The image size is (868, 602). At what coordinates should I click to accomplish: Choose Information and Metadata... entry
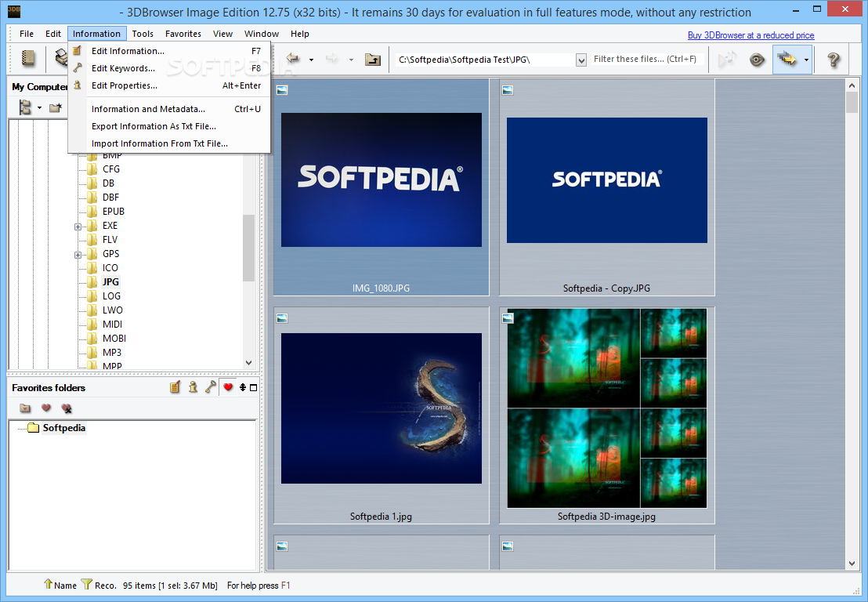[169, 109]
